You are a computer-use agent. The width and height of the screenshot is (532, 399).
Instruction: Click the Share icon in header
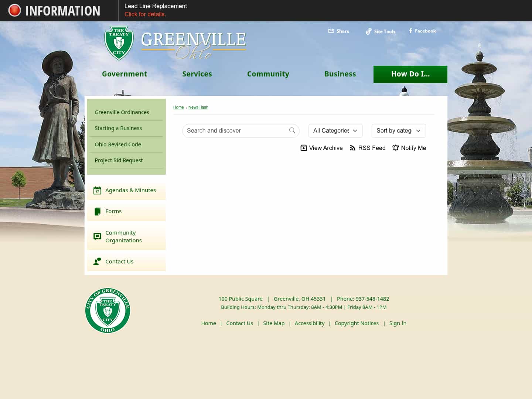point(331,31)
